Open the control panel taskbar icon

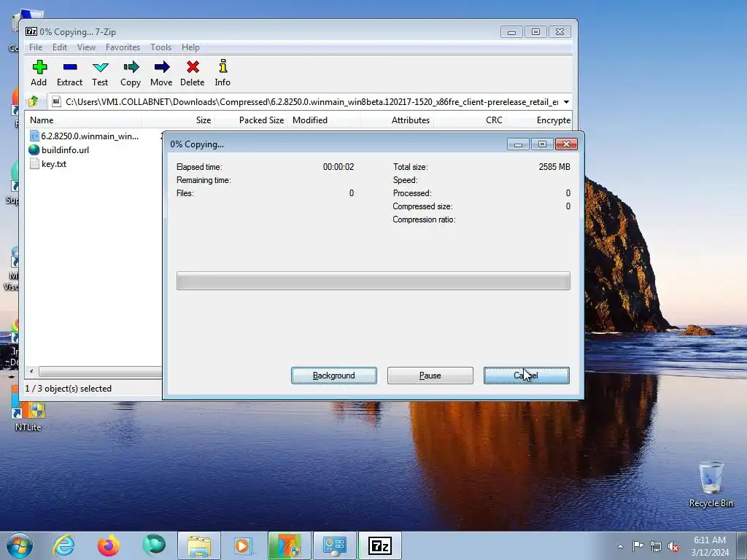click(x=334, y=545)
